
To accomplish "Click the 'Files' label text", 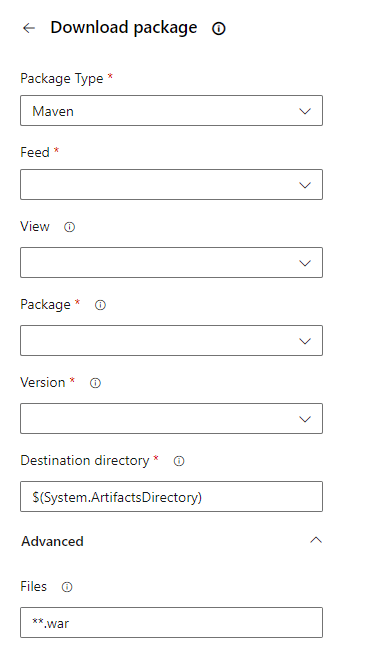I will tap(33, 586).
